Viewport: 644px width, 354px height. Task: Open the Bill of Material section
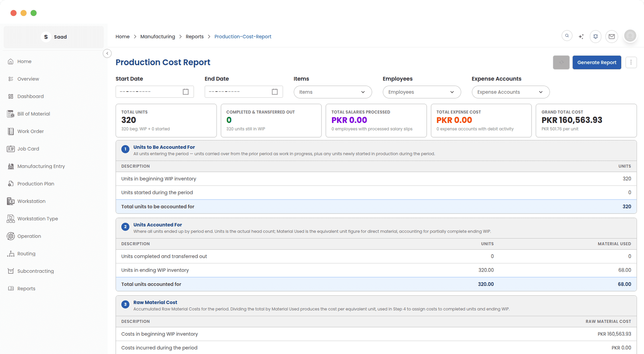pos(34,113)
